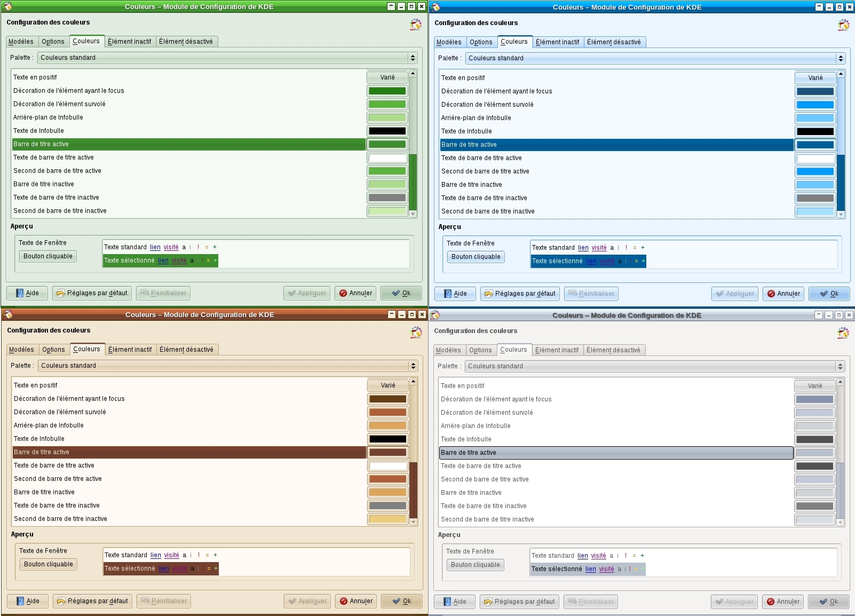Screen dimensions: 855x616
Task: Click the 'lien' link in green window preview
Action: 155,247
